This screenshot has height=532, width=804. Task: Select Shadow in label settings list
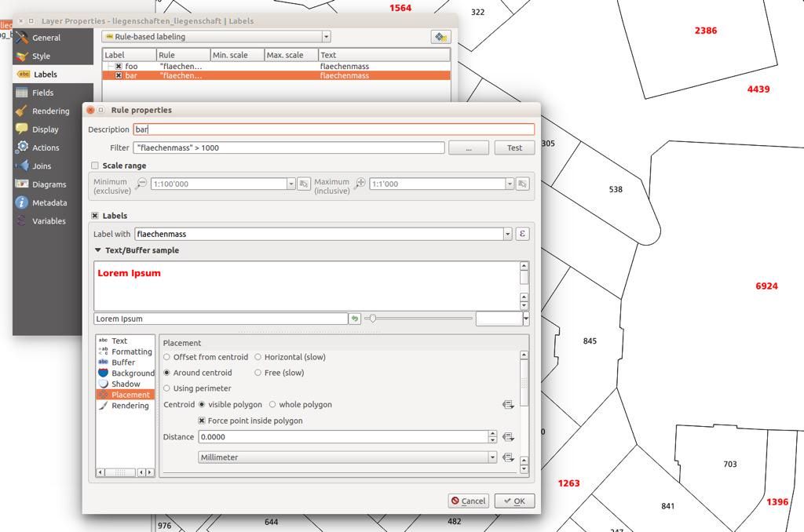tap(125, 384)
